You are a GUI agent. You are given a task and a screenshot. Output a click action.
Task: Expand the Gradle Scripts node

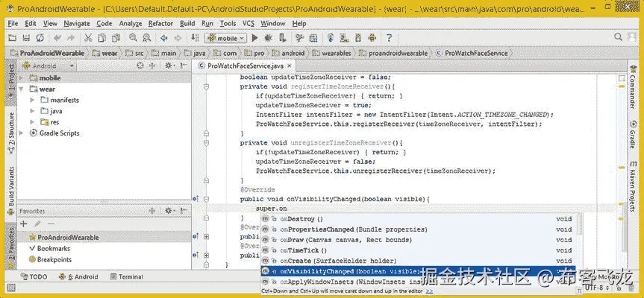(22, 133)
